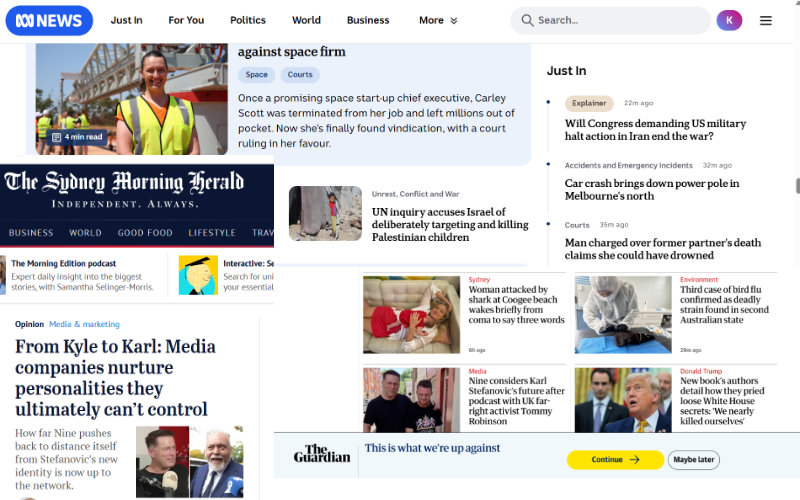The height and width of the screenshot is (500, 800).
Task: Open From Kyle to Karl headline
Action: click(x=115, y=378)
